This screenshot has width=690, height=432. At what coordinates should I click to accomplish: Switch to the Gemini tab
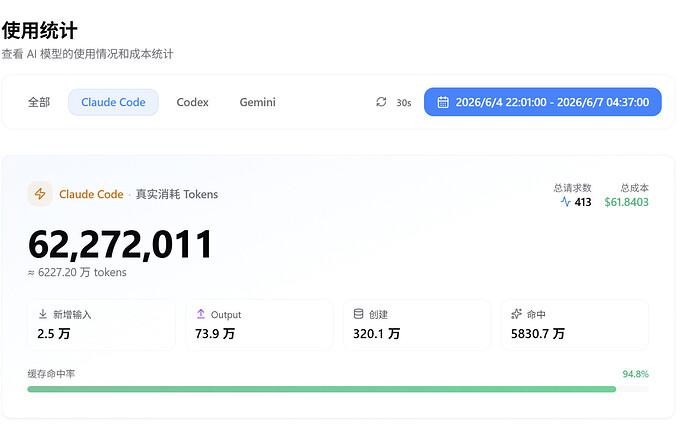pyautogui.click(x=257, y=102)
